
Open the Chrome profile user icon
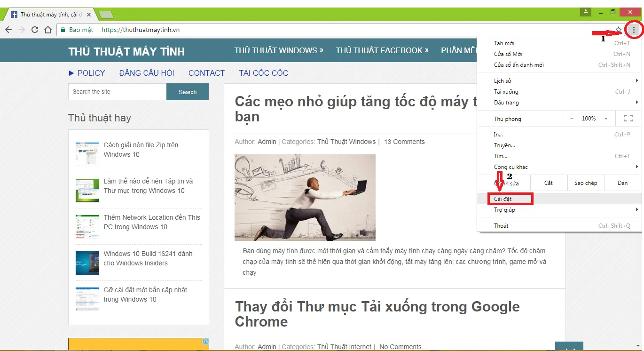(x=585, y=12)
